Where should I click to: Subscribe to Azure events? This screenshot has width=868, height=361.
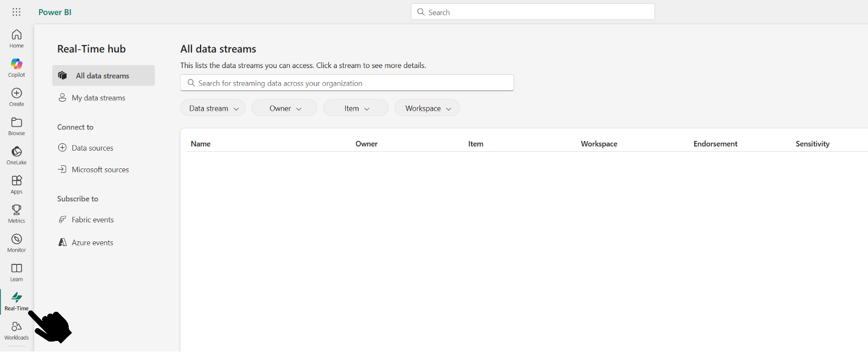click(x=92, y=242)
